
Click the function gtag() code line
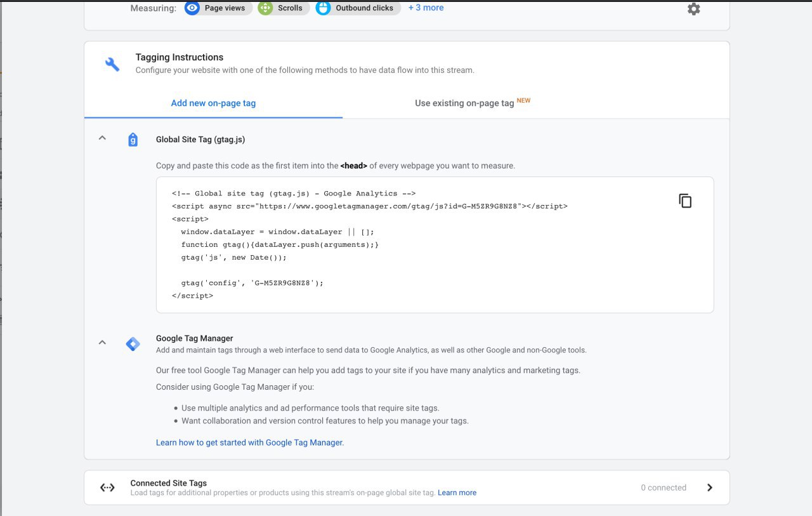[280, 244]
